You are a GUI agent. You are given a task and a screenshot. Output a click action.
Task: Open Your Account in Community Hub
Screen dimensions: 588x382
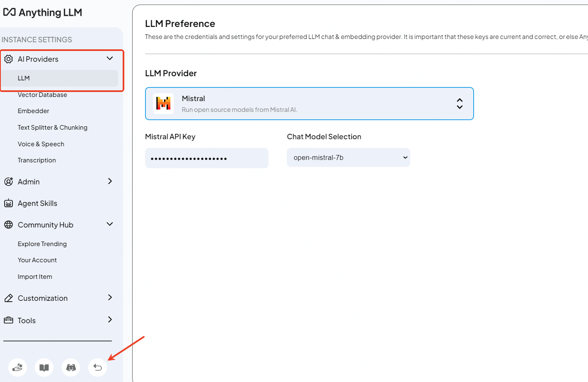37,260
